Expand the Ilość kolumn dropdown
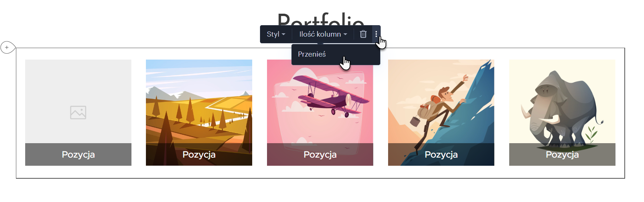 [x=323, y=34]
